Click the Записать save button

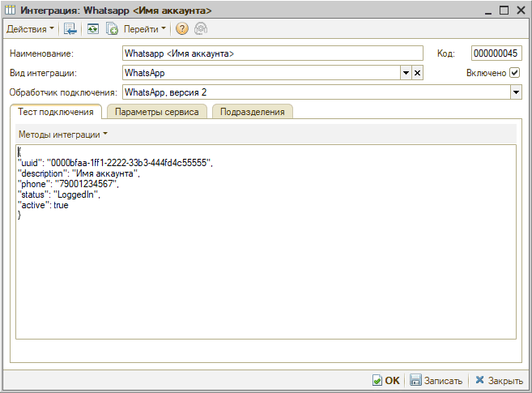click(x=436, y=380)
